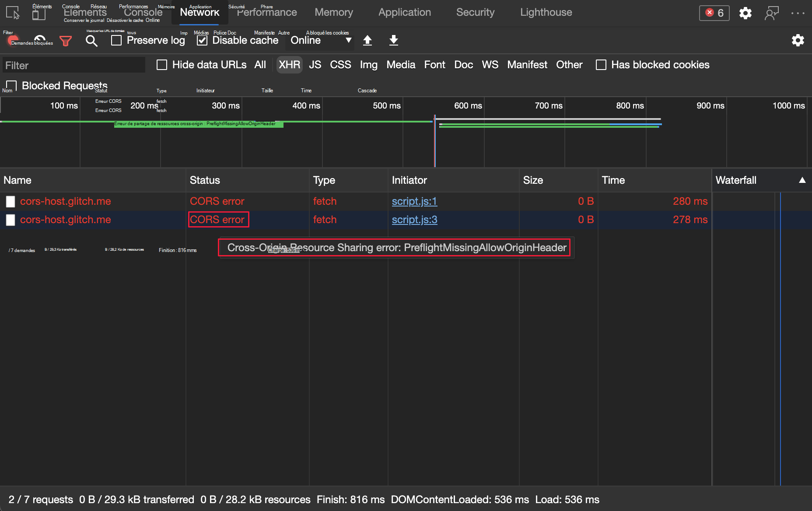
Task: Check the Blocked Requests checkbox
Action: [x=11, y=86]
